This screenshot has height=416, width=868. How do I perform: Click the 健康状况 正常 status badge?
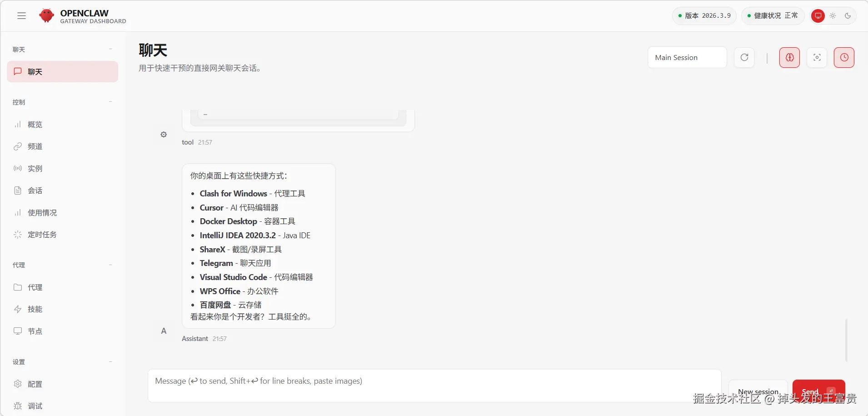(x=773, y=16)
